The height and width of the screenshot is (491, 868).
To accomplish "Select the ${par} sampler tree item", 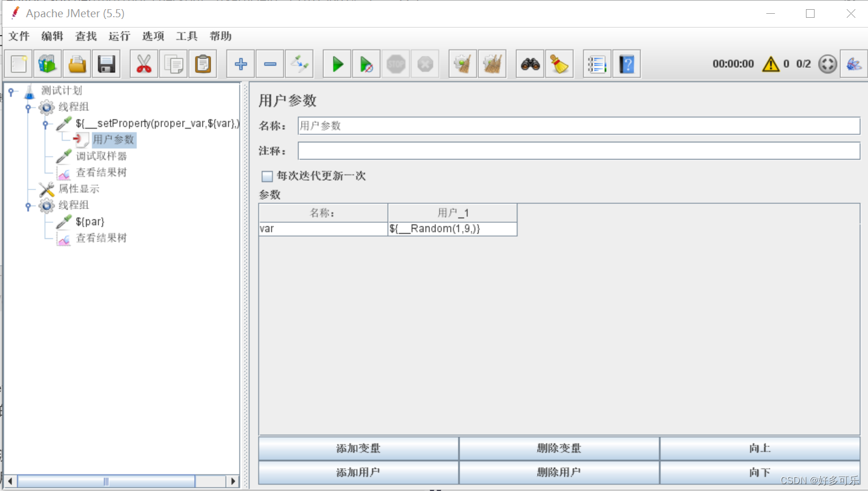I will [90, 222].
